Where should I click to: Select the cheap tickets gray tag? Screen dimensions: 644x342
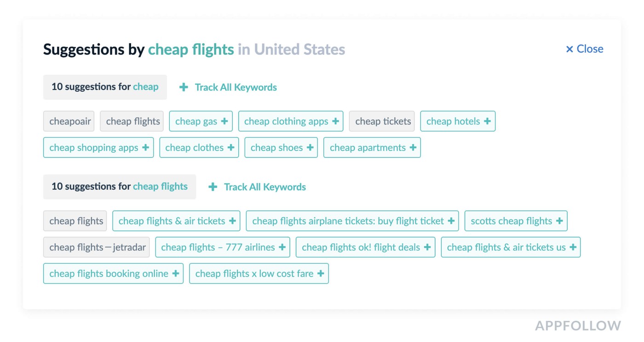coord(382,122)
